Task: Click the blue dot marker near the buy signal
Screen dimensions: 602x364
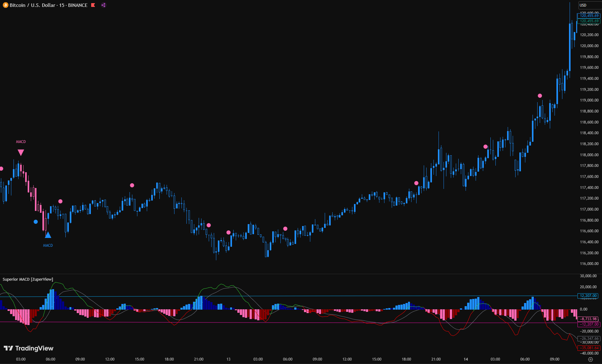Action: coord(36,222)
